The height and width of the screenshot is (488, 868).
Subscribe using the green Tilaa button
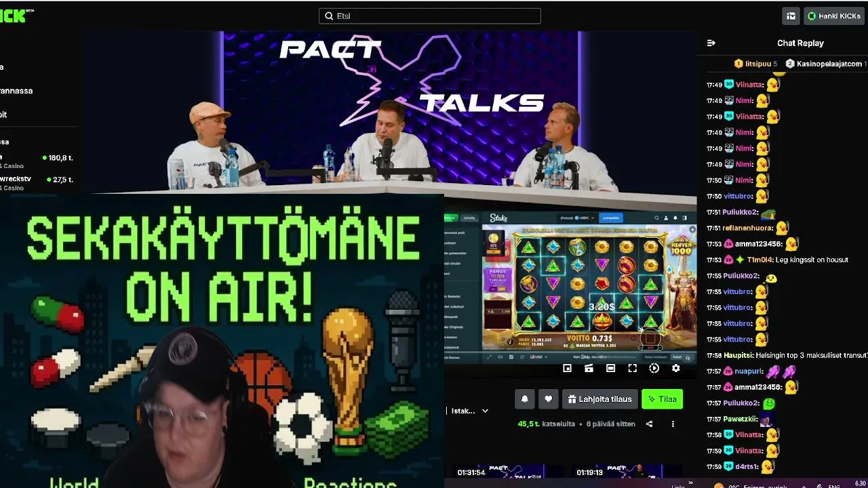point(663,399)
